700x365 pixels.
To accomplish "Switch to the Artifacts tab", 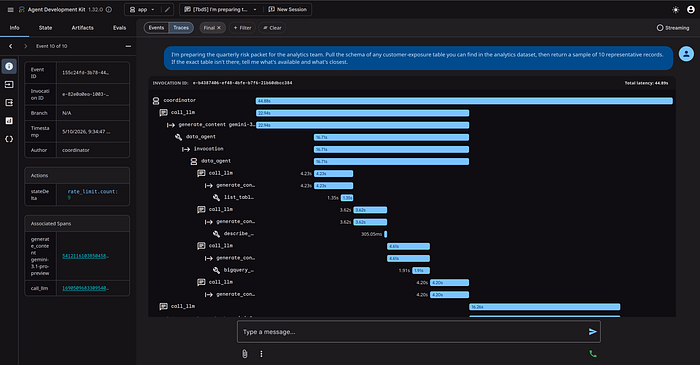I will [83, 28].
